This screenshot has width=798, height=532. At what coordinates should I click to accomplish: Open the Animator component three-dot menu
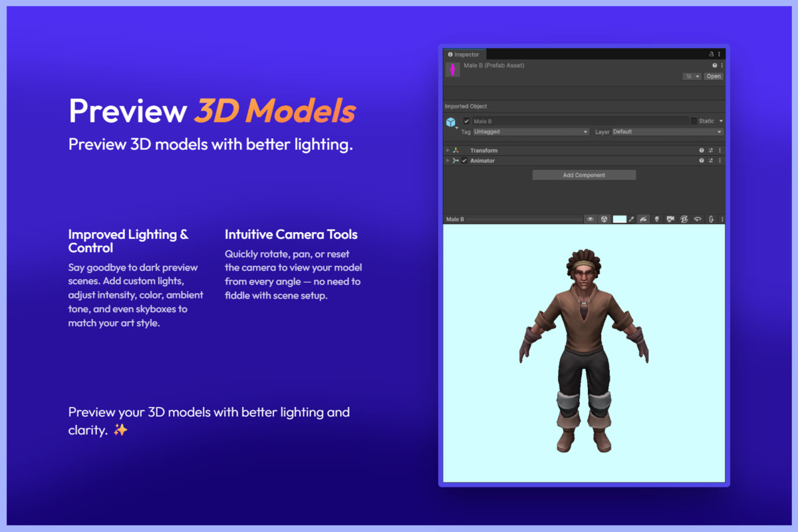[720, 161]
